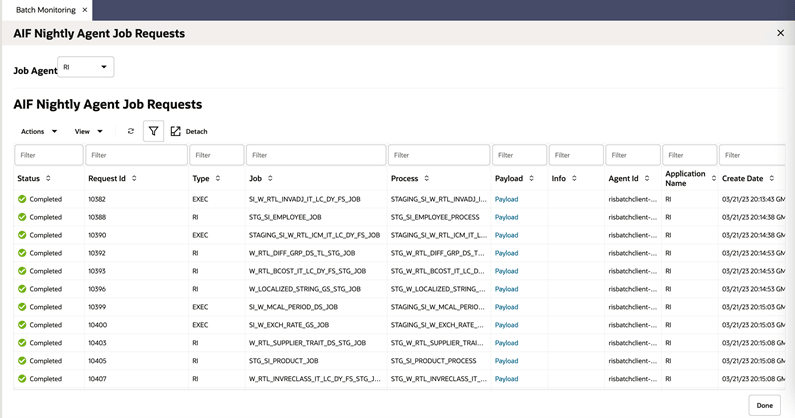The width and height of the screenshot is (795, 418).
Task: Focus the Job column filter field
Action: pyautogui.click(x=316, y=155)
